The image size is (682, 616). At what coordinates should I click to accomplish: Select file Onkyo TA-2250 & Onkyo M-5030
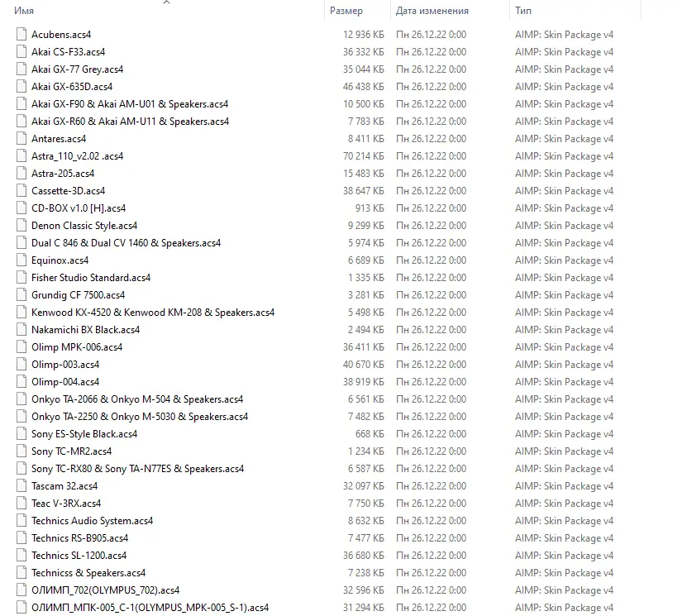(x=140, y=417)
